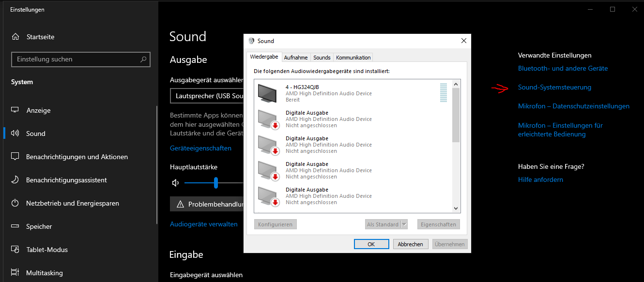
Task: Open Ausgabegerät Lautsprecher dropdown
Action: (207, 96)
